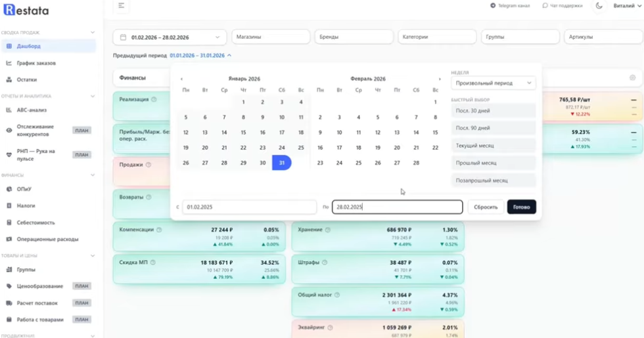Collapse Отчеты и аналитика sidebar section
The height and width of the screenshot is (338, 644).
pos(93,96)
